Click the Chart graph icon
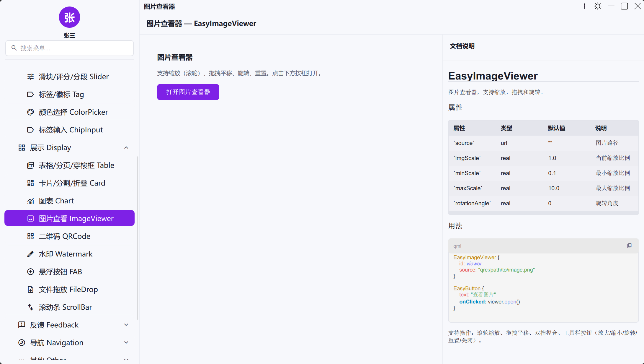 pos(30,201)
